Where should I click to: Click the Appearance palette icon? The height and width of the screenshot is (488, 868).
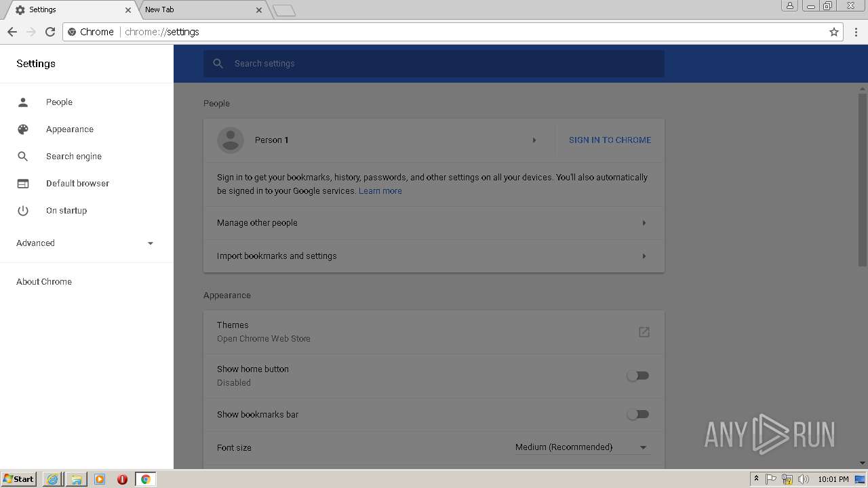[23, 129]
